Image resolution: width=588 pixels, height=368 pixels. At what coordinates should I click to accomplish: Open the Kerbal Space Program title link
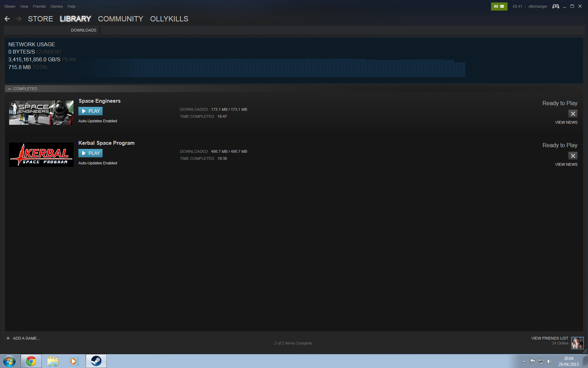point(106,143)
